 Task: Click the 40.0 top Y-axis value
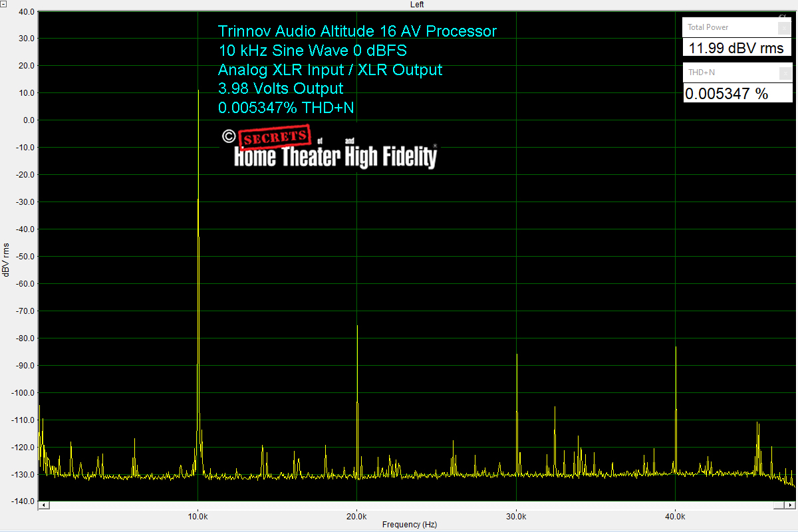tap(24, 11)
